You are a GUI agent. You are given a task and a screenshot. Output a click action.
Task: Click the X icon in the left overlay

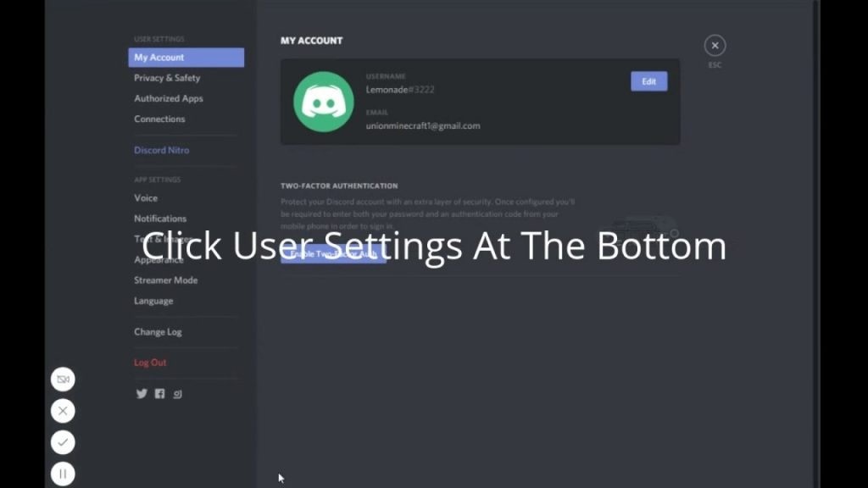[x=63, y=411]
